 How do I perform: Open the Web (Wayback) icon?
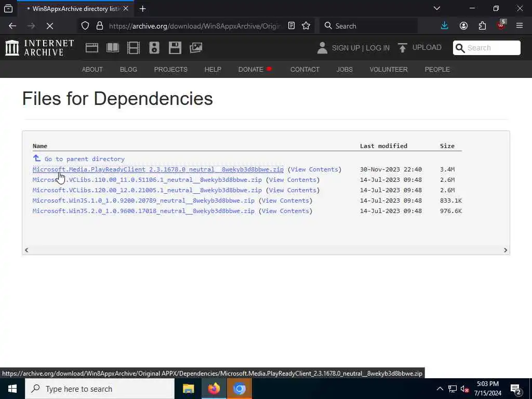coord(91,48)
